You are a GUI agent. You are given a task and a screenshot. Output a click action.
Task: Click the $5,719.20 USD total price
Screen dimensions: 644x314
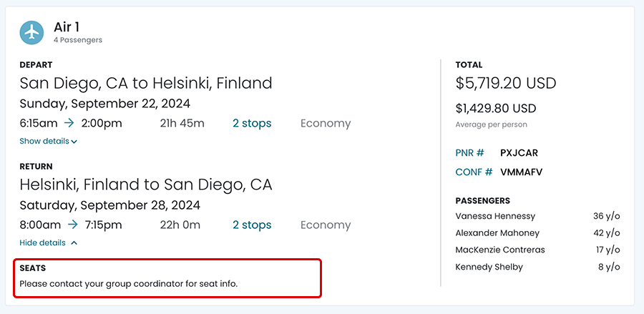coord(505,83)
